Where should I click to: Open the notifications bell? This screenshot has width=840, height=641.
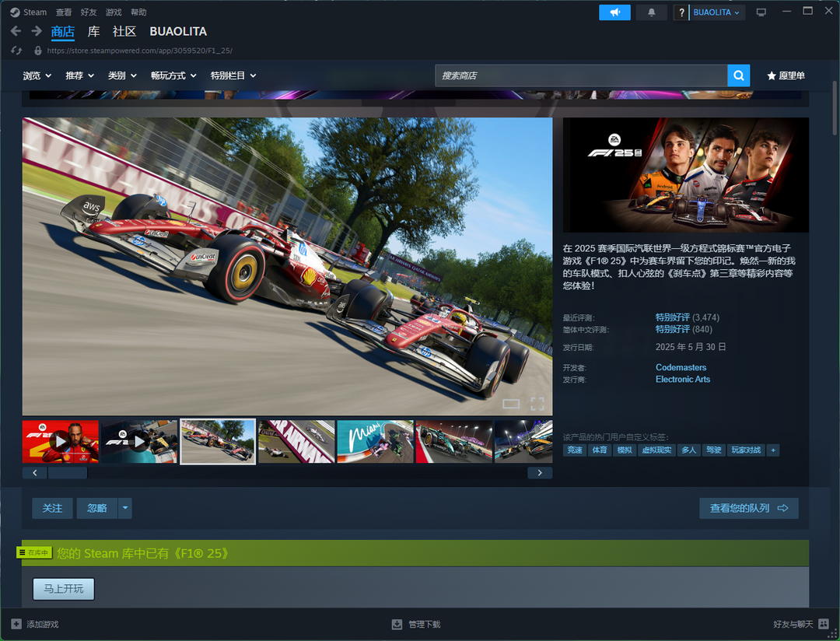coord(651,12)
